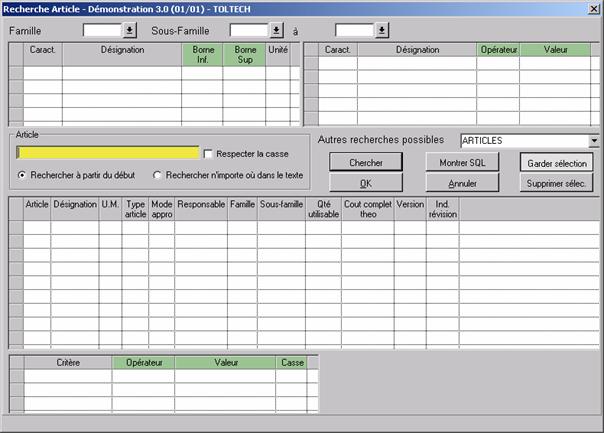This screenshot has height=433, width=604.
Task: Click the Montrer SQL button
Action: pos(462,163)
